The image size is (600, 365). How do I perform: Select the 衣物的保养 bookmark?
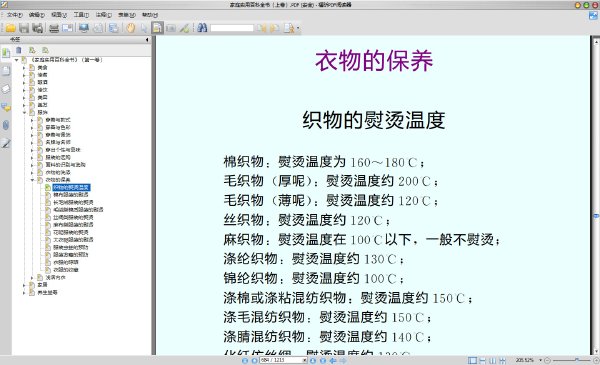tap(58, 179)
